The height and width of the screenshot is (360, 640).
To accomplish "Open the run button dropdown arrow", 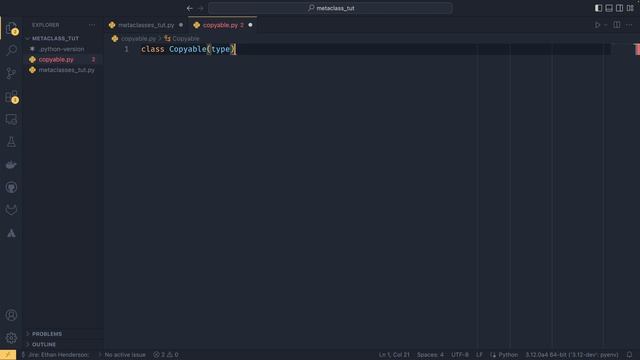I will (x=606, y=25).
